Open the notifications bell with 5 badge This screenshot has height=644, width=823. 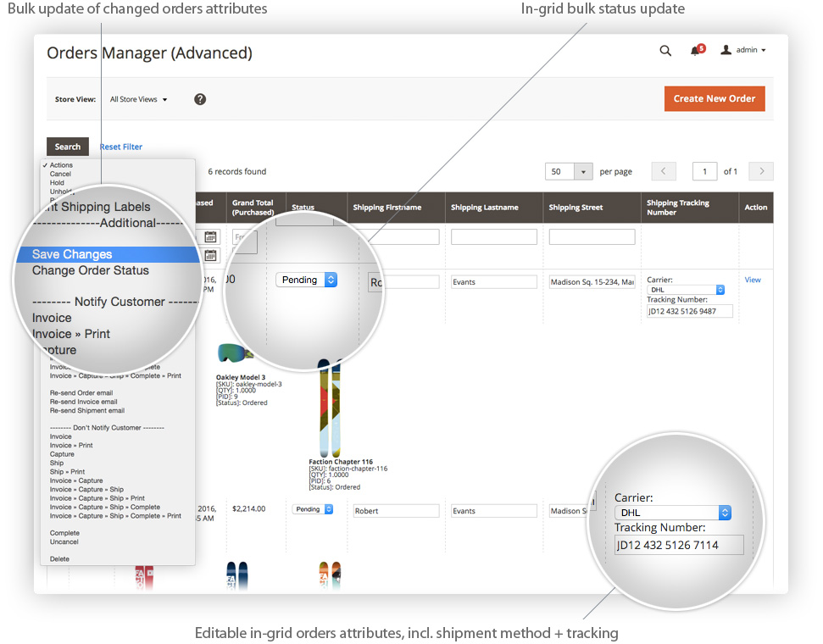tap(698, 50)
